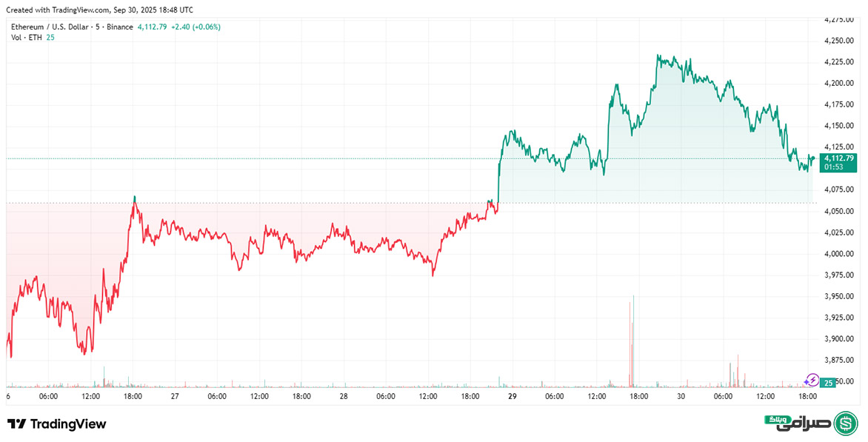Click the current price label 4,112.79
The width and height of the screenshot is (868, 442).
tap(838, 158)
